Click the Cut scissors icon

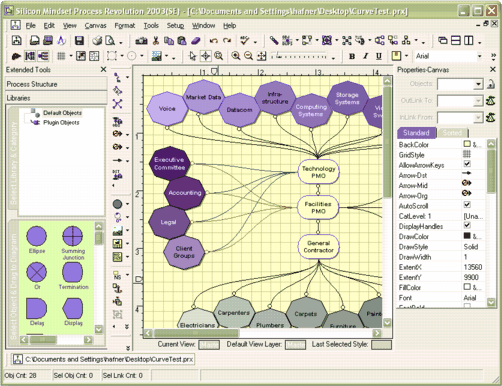click(155, 41)
